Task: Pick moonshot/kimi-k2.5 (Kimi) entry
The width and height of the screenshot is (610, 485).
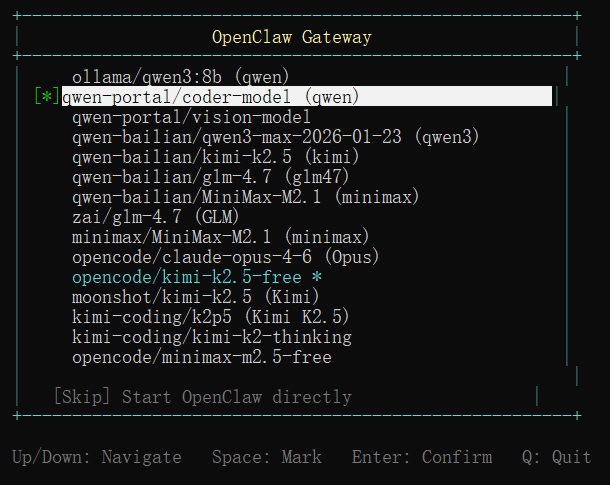Action: click(x=196, y=297)
